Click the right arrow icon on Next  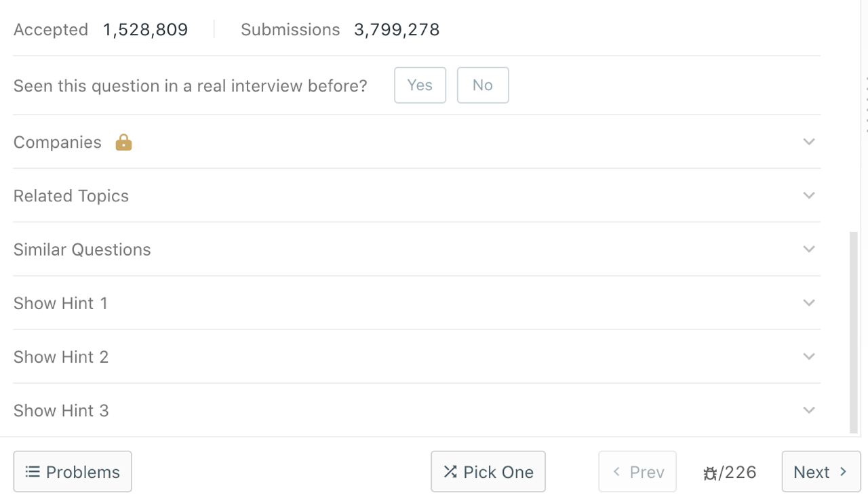coord(843,471)
